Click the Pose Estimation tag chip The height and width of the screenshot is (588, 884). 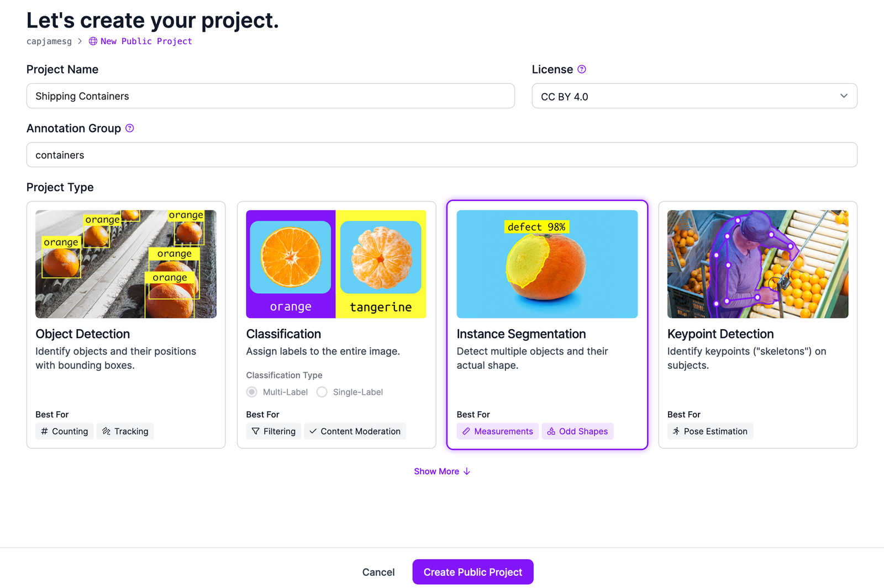[710, 431]
